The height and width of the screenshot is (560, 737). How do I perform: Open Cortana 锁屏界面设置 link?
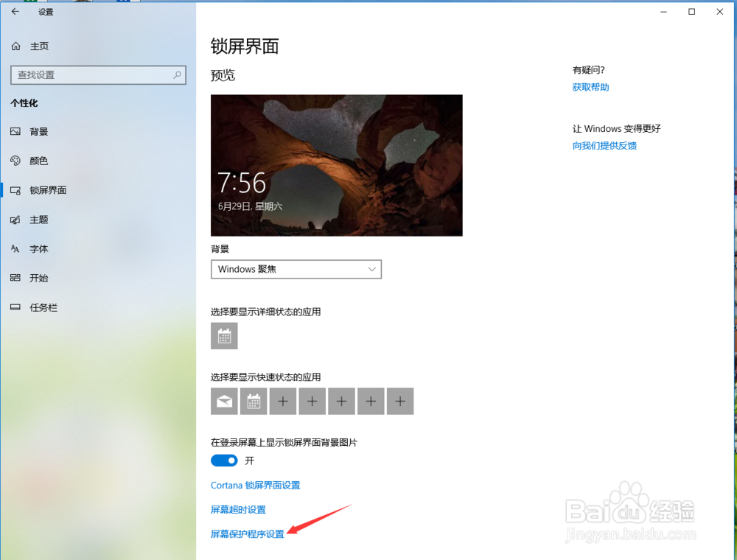coord(255,485)
